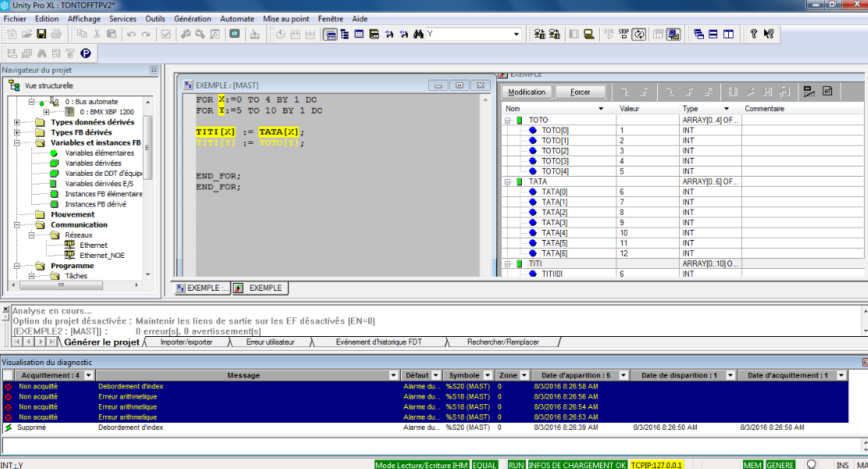Expand the Types données dérivés node
868x469 pixels.
pyautogui.click(x=17, y=122)
